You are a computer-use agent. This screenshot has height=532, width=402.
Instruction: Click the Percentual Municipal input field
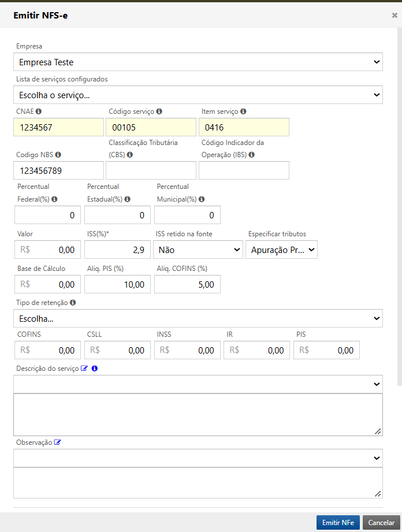(187, 215)
